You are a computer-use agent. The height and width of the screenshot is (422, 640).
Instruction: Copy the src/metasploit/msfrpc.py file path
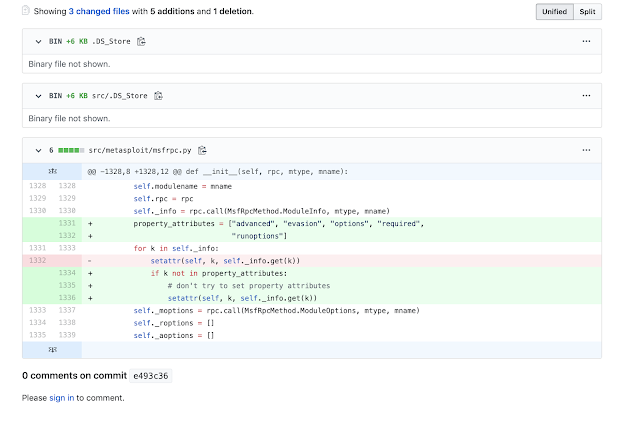click(203, 150)
